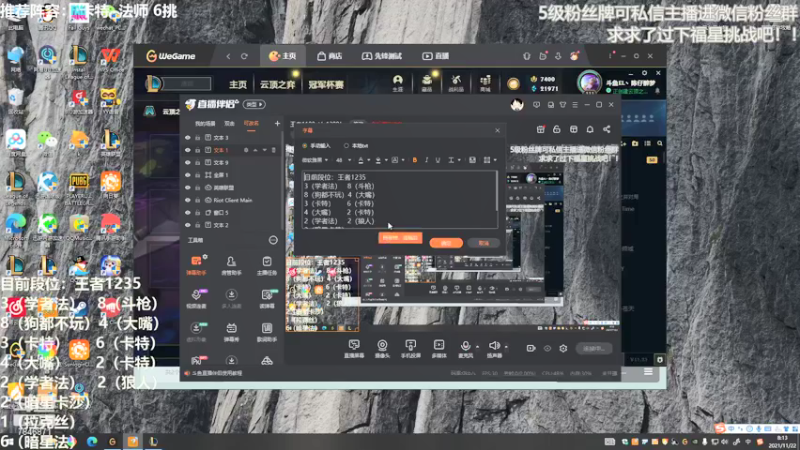Screen dimensions: 800x450
Task: Collapse the toolbox with the minus circle
Action: [x=273, y=240]
